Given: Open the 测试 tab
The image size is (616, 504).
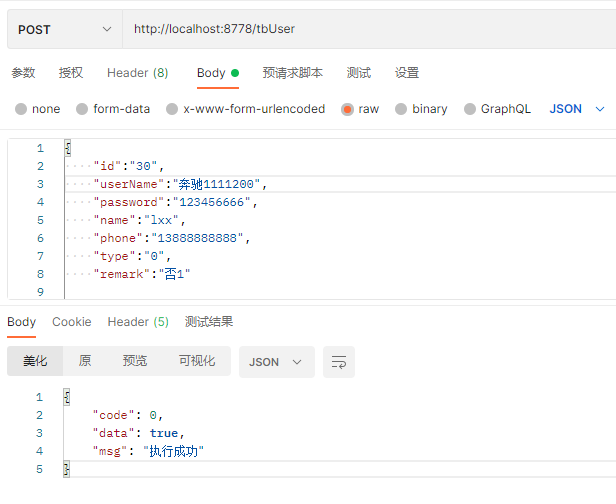Looking at the screenshot, I should pos(359,73).
